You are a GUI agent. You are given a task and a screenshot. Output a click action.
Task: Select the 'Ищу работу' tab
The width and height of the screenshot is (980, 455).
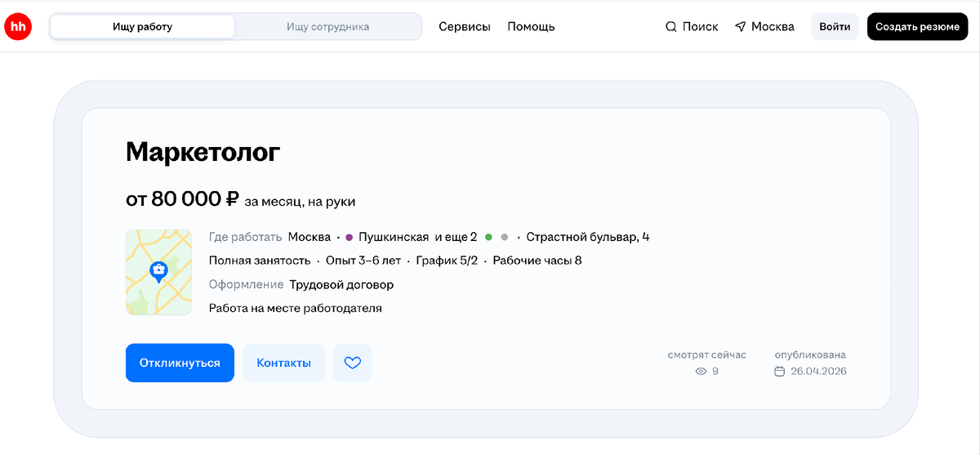(x=142, y=26)
